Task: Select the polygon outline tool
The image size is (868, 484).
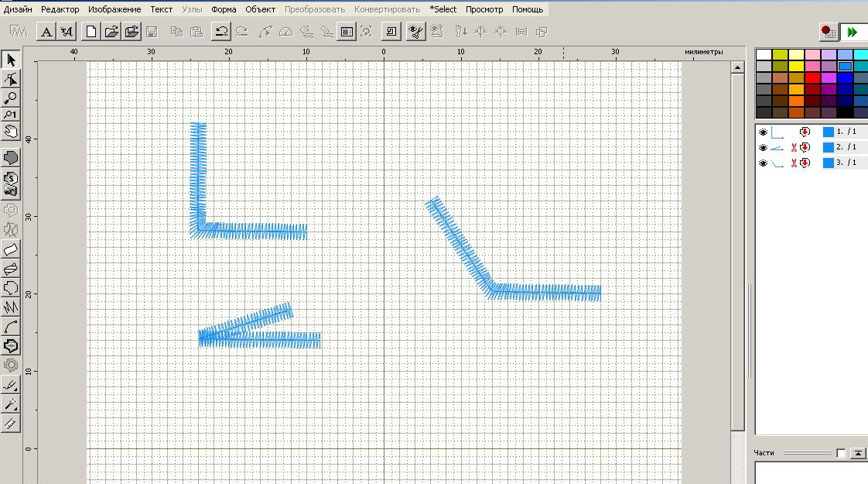Action: click(11, 288)
